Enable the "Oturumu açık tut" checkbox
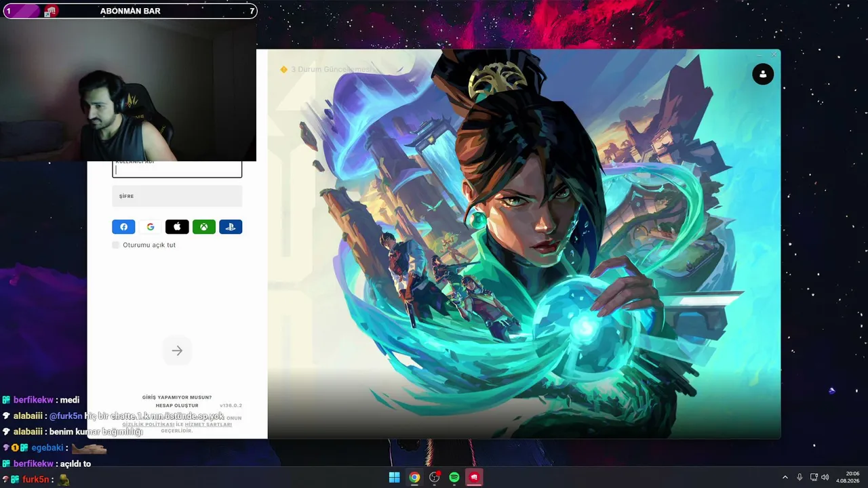The height and width of the screenshot is (488, 868). (x=116, y=245)
